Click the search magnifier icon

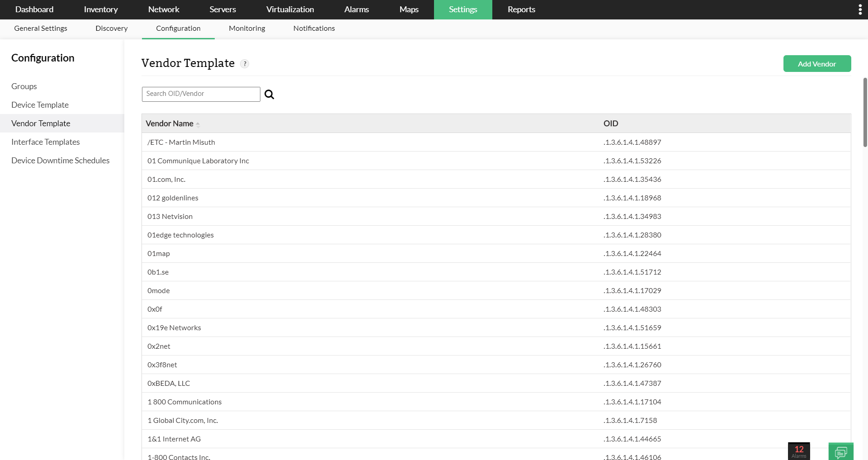[x=269, y=94]
